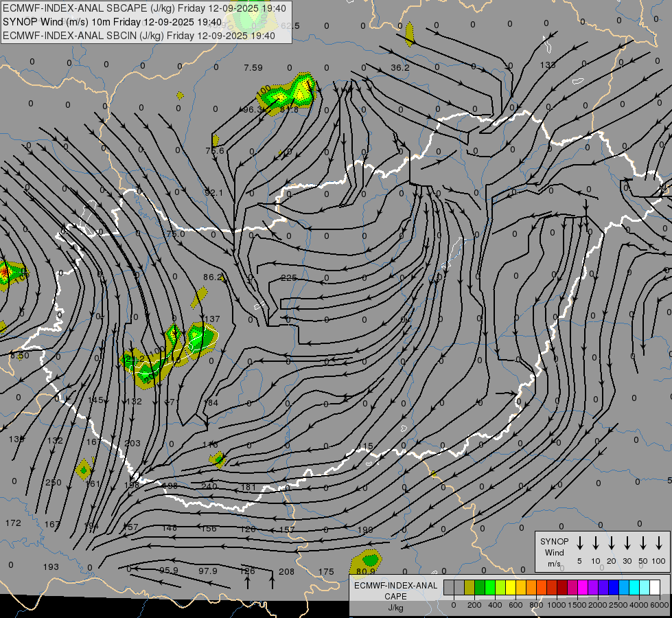Pick the bright red swatch in CAPE colorbar
This screenshot has height=618, width=672.
[552, 587]
